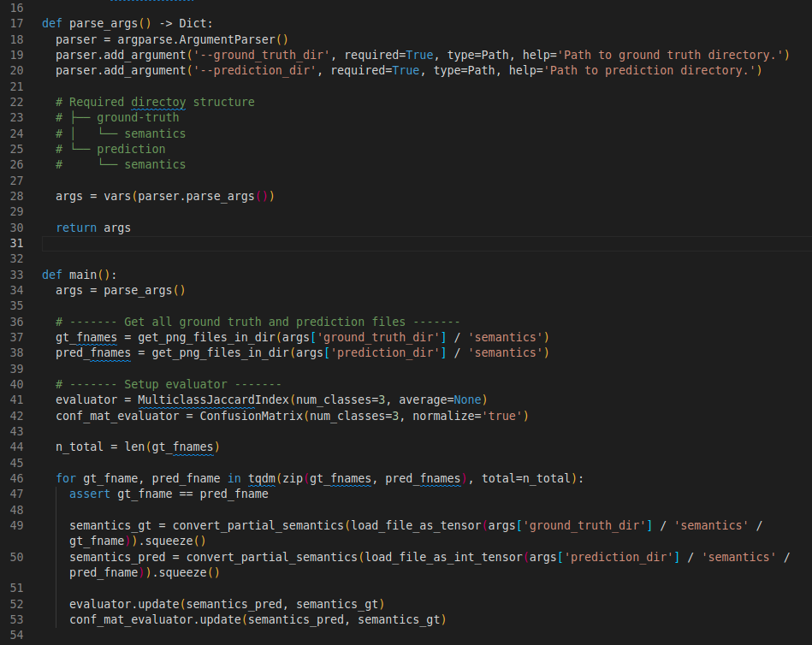The width and height of the screenshot is (812, 645).
Task: Click 'evaluator.update' call on line 52
Action: pyautogui.click(x=124, y=604)
